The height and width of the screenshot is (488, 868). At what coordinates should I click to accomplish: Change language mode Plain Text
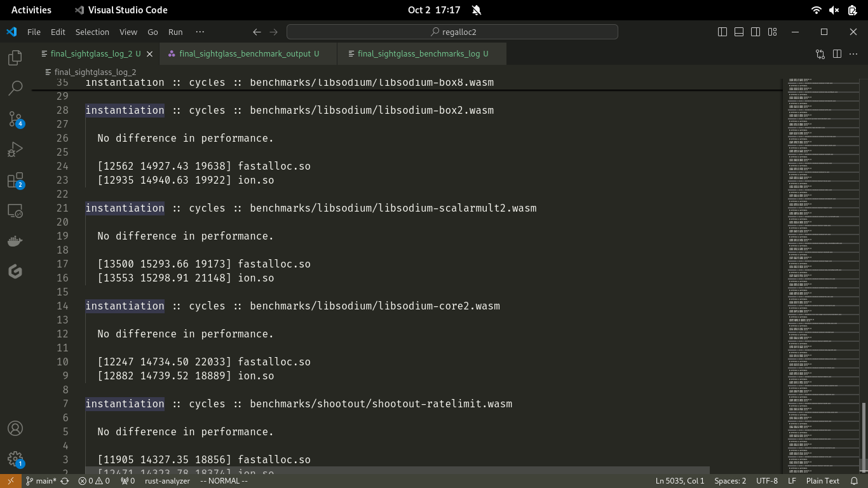pos(823,481)
